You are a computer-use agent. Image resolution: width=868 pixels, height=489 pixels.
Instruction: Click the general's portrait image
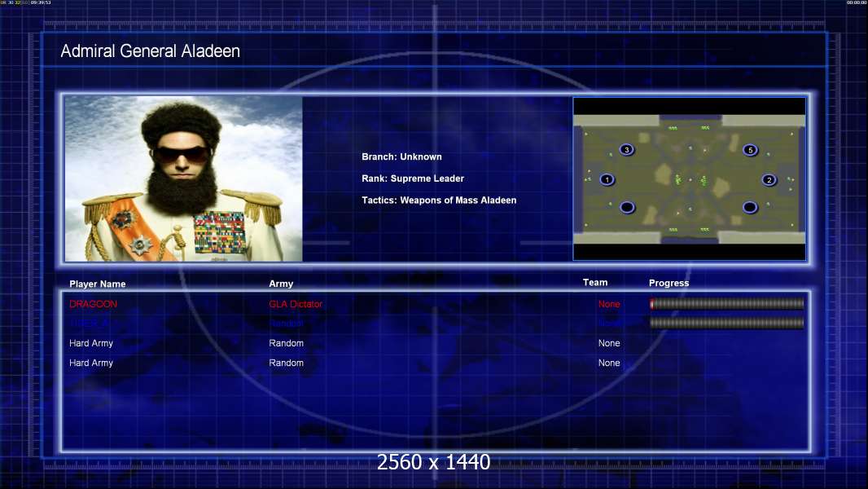coord(184,178)
